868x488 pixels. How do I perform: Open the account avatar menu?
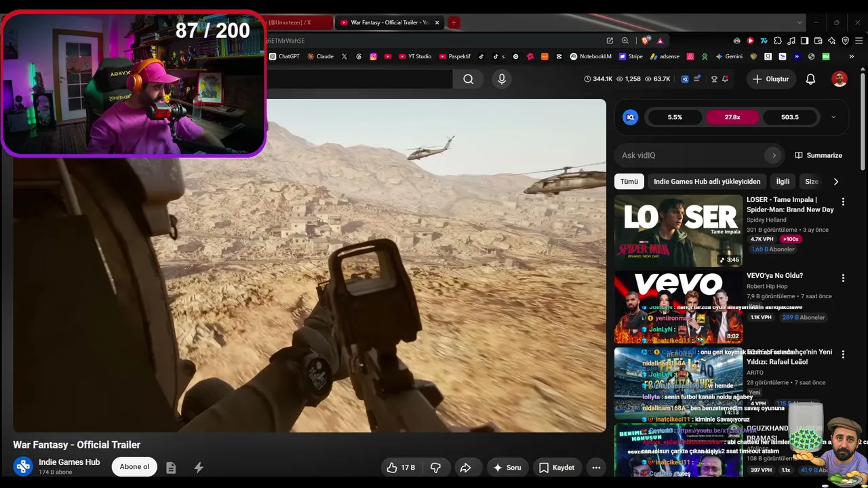840,79
